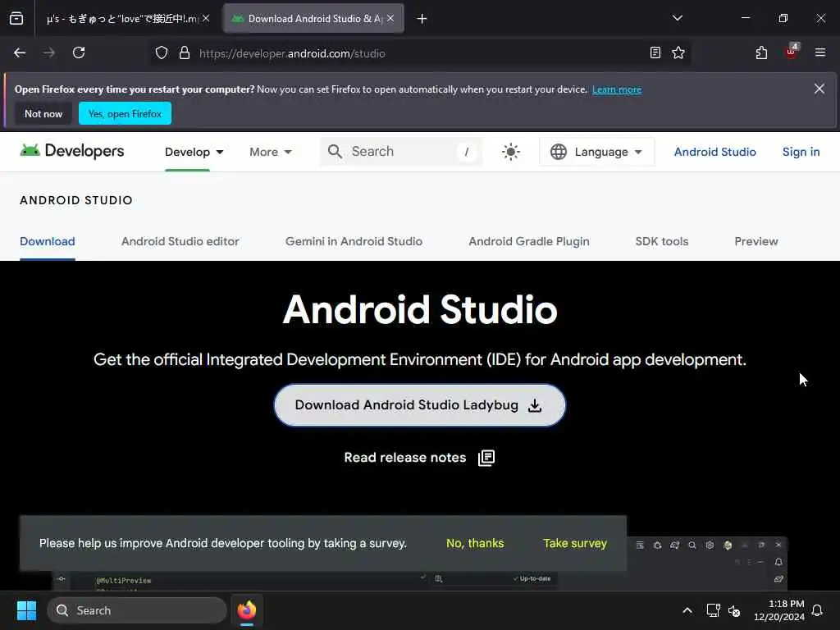Viewport: 840px width, 630px height.
Task: Click Read release notes link
Action: coord(405,458)
